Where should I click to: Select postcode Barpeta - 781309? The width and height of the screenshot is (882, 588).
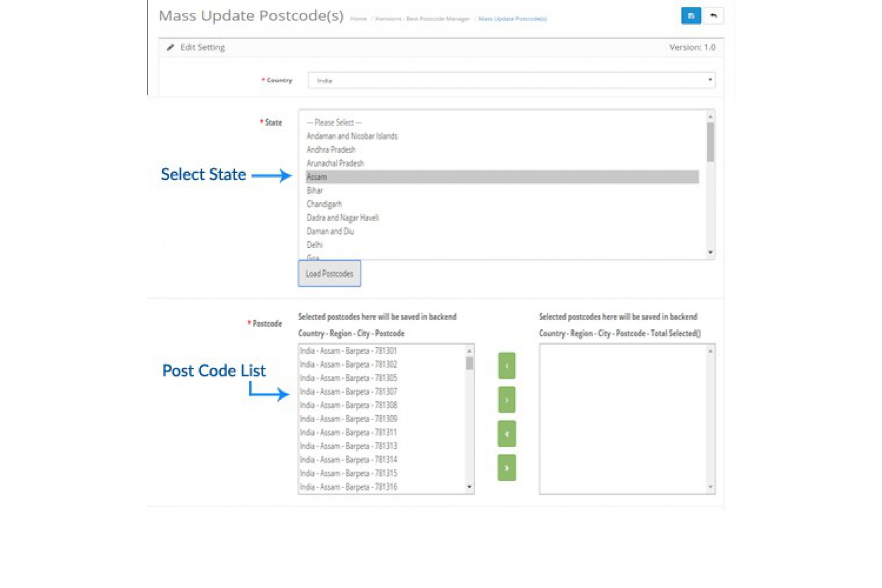point(382,419)
